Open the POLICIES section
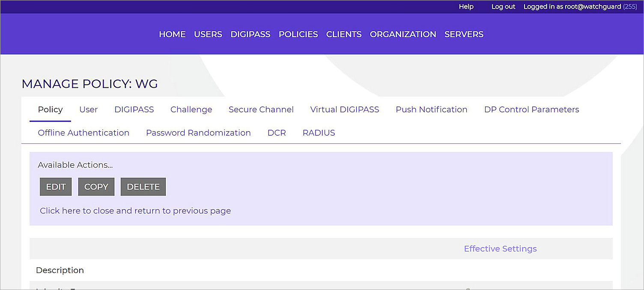Screen dimensions: 644x290 click(x=298, y=34)
